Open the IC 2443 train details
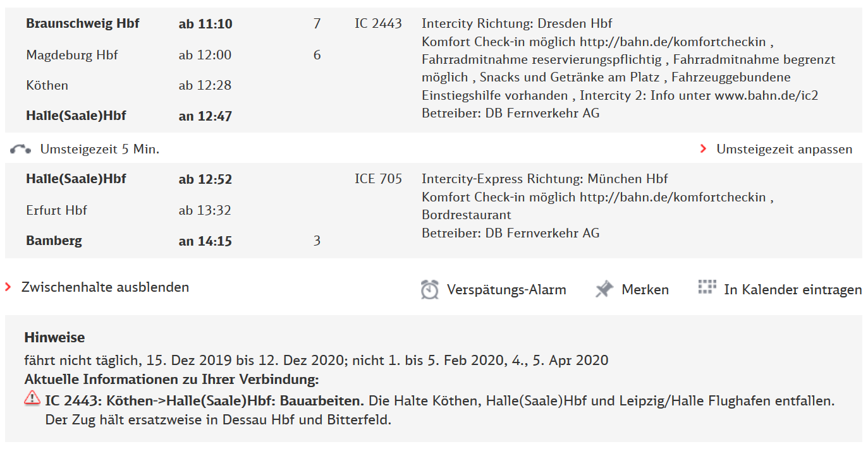Viewport: 868px width, 449px height. coord(377,23)
